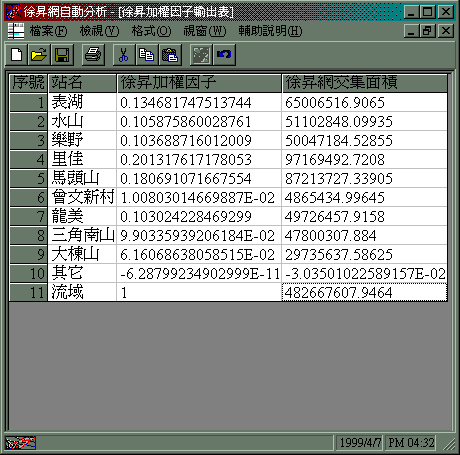
Task: Print the table with the printer icon
Action: [x=93, y=54]
